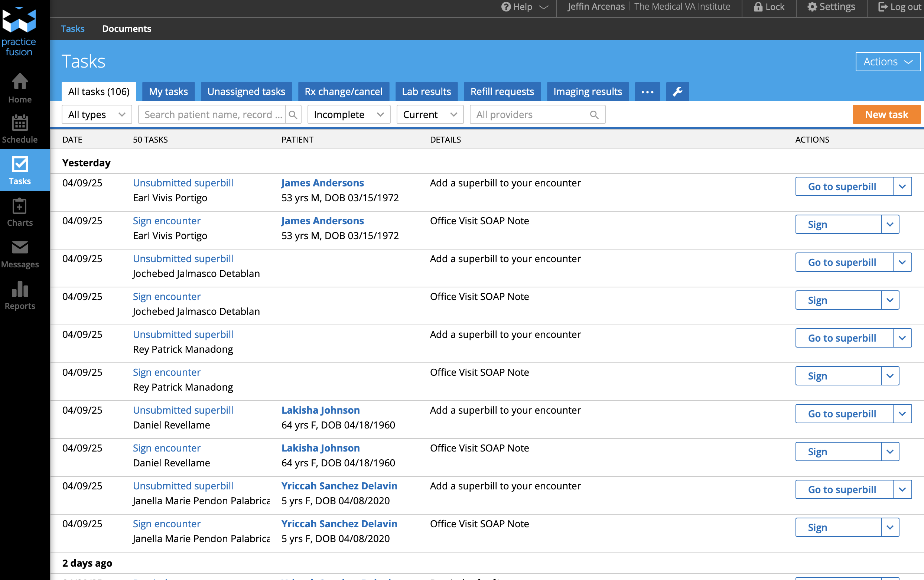Click Go to superbill for Rey Patrick Manadong

tap(844, 338)
